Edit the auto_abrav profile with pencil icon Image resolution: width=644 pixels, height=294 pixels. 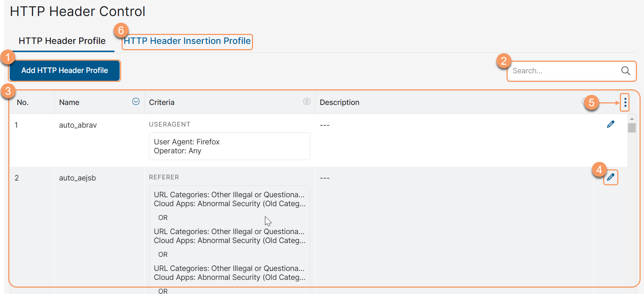(x=611, y=124)
